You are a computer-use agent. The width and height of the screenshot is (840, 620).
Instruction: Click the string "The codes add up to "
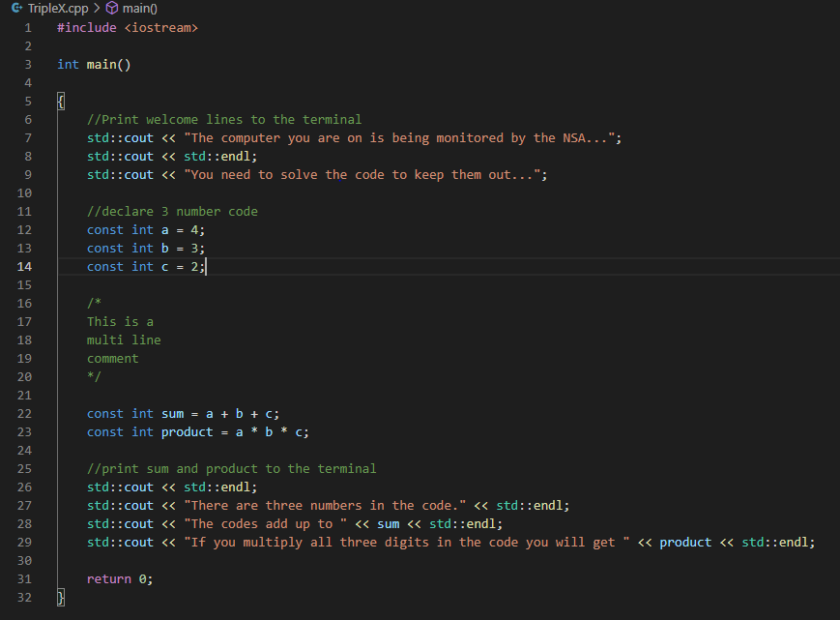(x=258, y=523)
